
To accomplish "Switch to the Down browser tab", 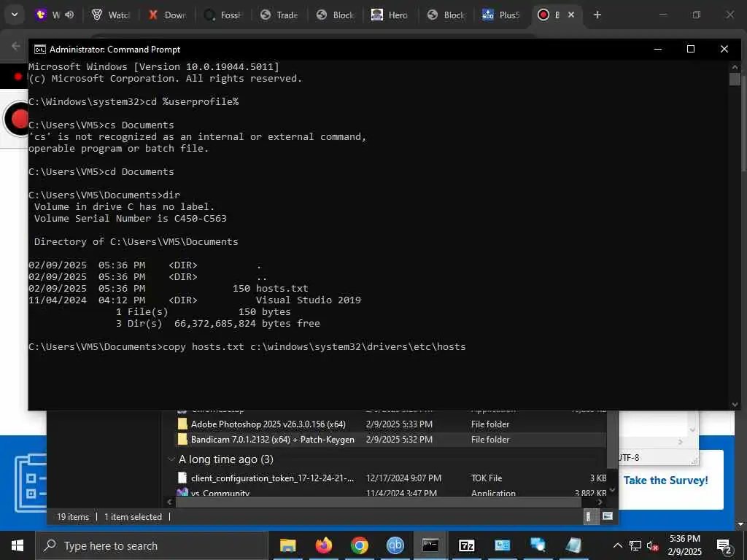I will point(167,15).
